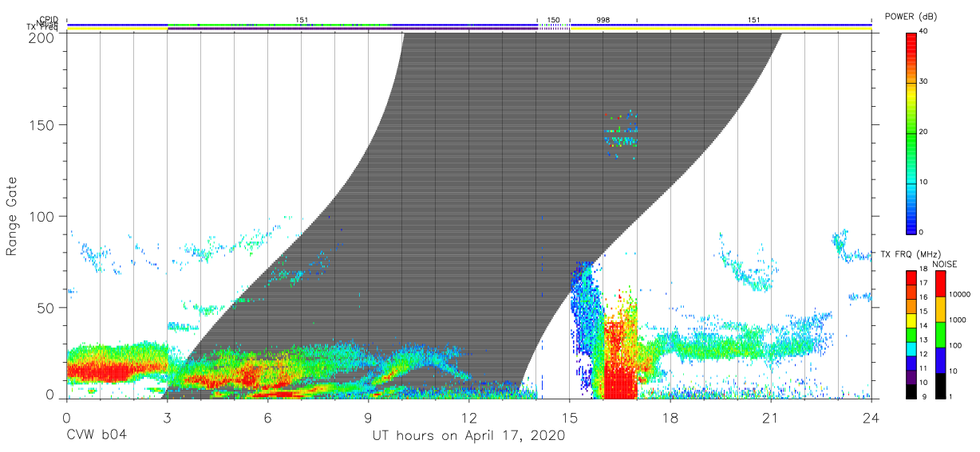Click the "1000" label on the NOISE scale
The height and width of the screenshot is (452, 980).
[958, 320]
